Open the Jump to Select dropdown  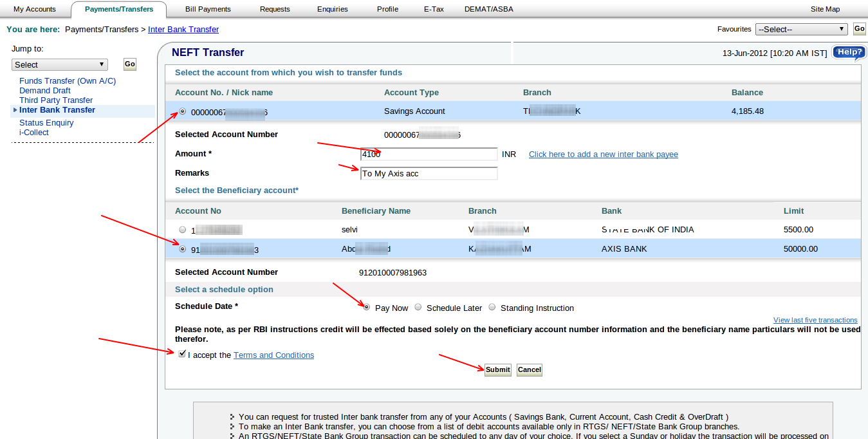click(x=59, y=64)
